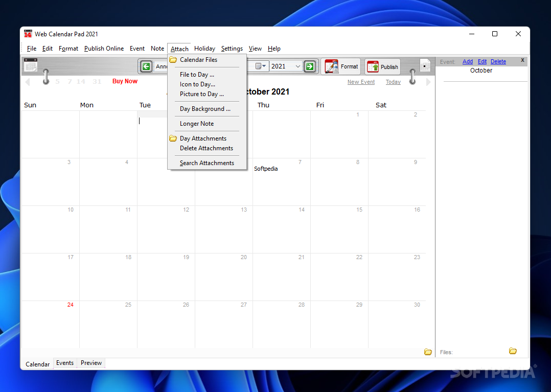This screenshot has height=392, width=551.
Task: Click the New Event link
Action: point(361,82)
